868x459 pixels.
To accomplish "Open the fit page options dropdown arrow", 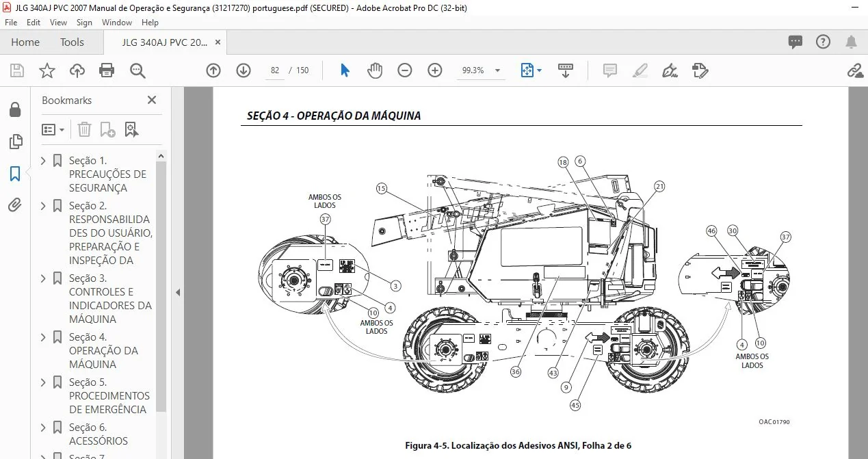I will [x=540, y=70].
